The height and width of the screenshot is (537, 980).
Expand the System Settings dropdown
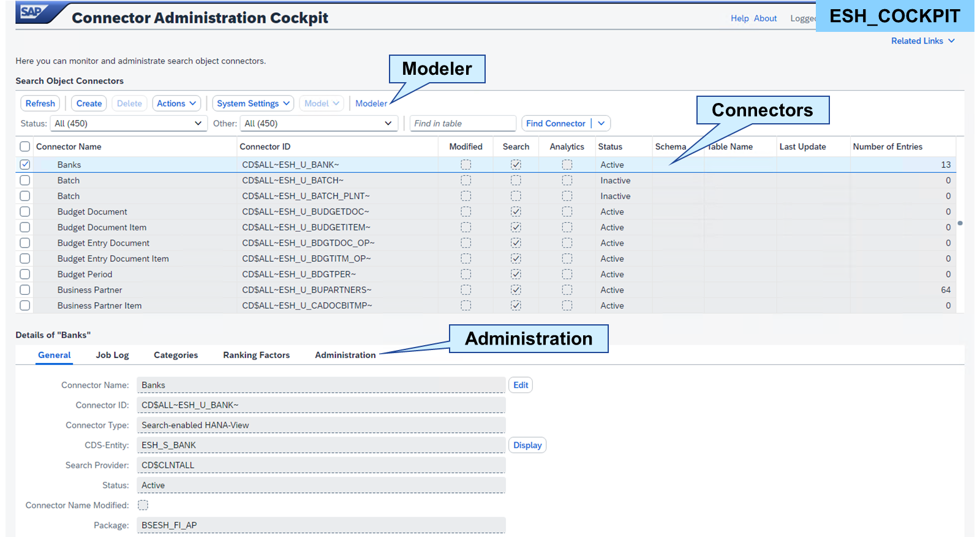253,104
